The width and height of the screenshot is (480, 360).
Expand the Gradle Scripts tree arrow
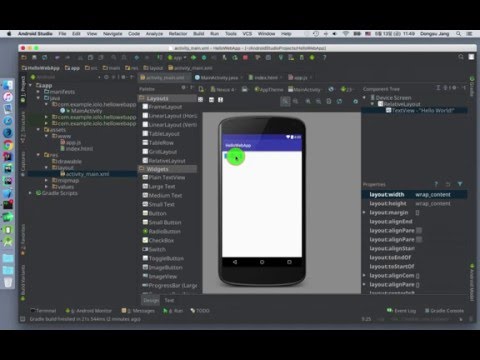point(30,193)
